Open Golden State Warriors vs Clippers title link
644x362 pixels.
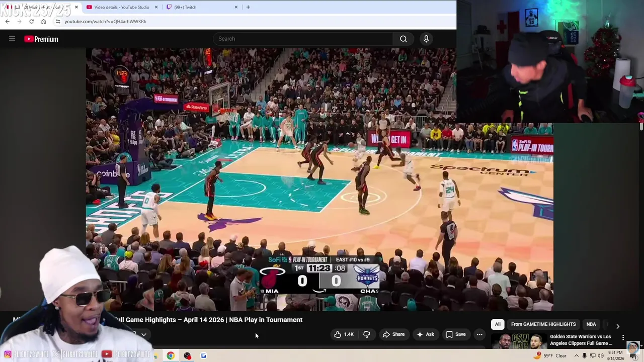tap(581, 340)
